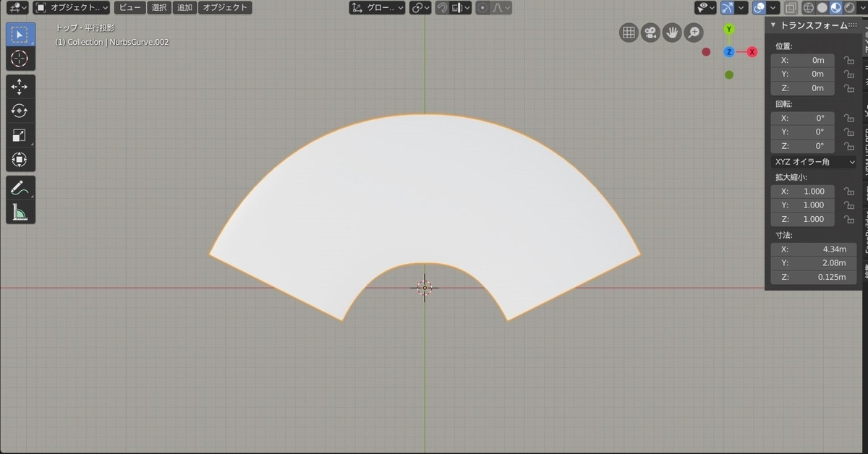Switch to solid shading mode
The width and height of the screenshot is (868, 454).
(822, 8)
